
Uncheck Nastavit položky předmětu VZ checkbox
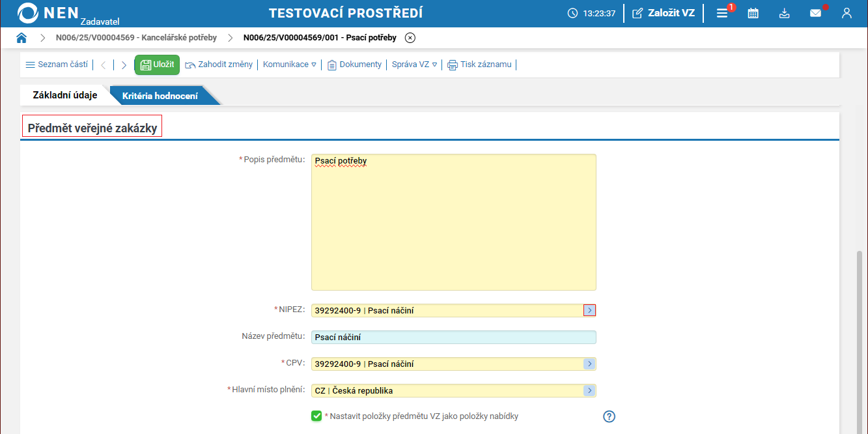tap(316, 416)
